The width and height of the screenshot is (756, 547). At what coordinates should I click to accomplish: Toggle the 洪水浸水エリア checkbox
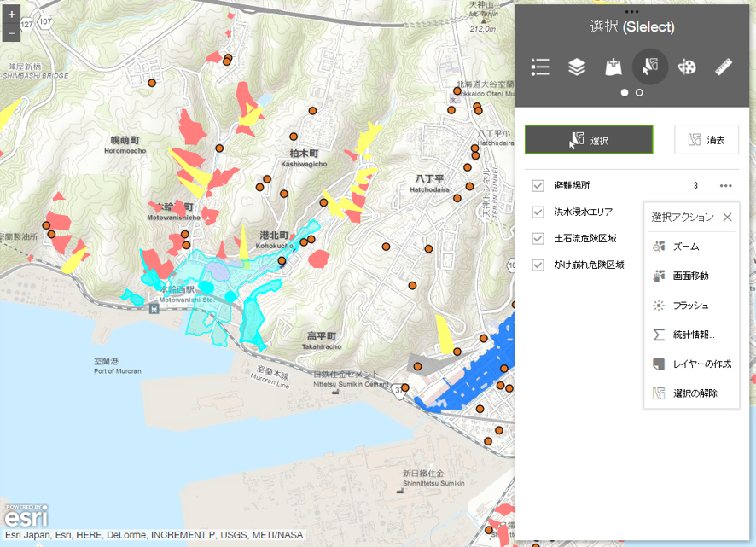[538, 212]
